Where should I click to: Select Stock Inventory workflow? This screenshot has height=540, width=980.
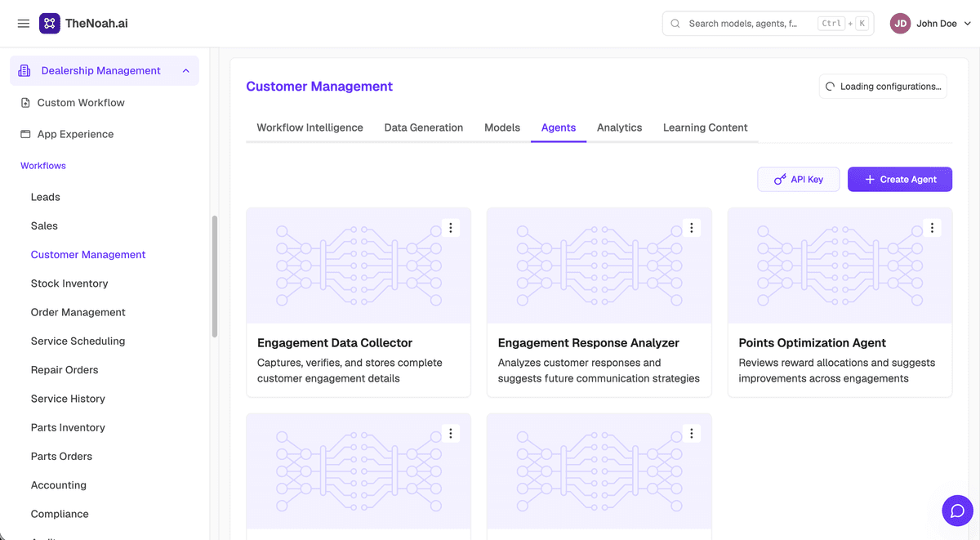[69, 283]
